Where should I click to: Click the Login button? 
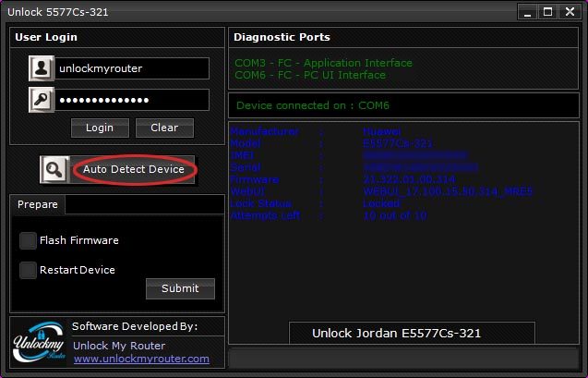point(100,128)
